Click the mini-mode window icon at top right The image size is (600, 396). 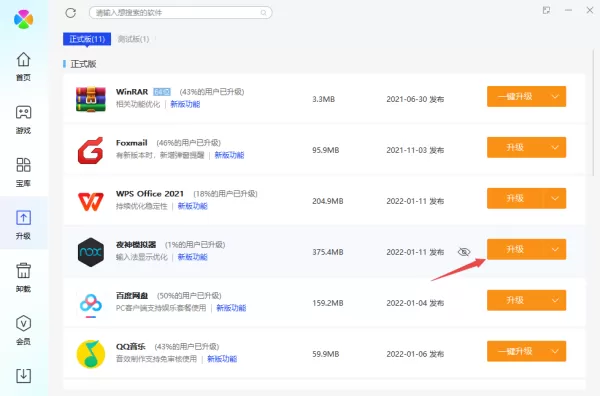546,10
